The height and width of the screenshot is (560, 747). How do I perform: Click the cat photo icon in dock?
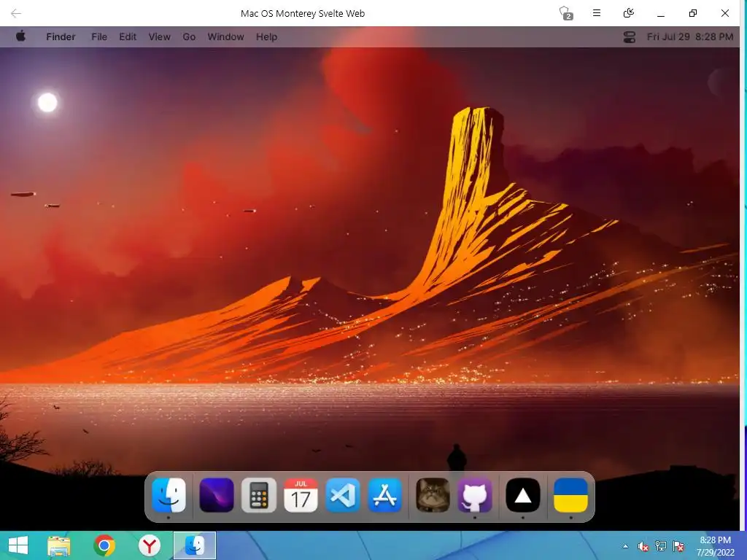click(x=433, y=495)
